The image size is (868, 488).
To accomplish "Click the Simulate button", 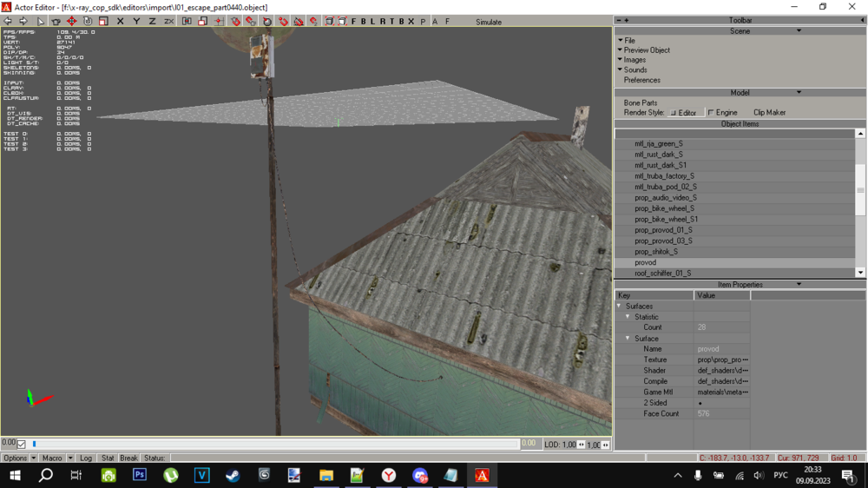I will point(489,22).
